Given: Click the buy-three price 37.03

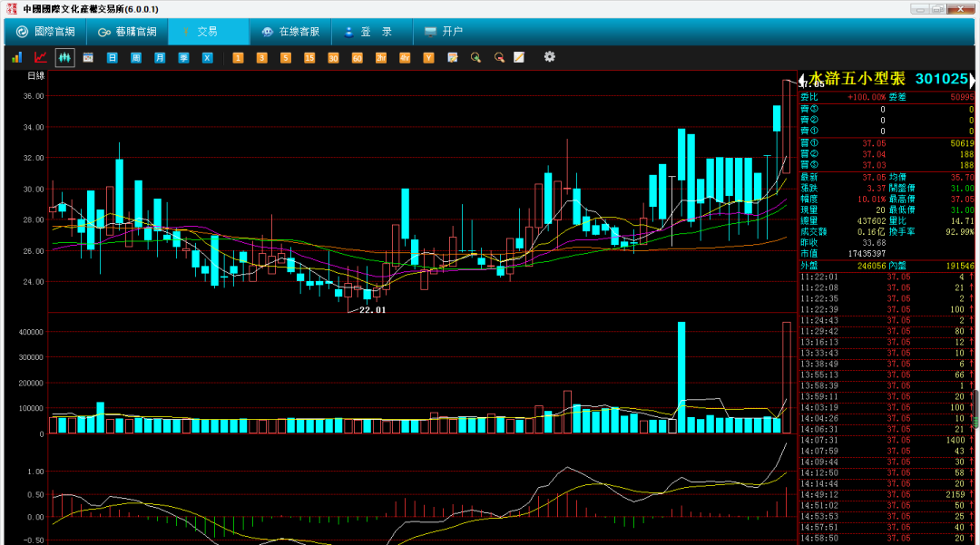Looking at the screenshot, I should (x=874, y=165).
